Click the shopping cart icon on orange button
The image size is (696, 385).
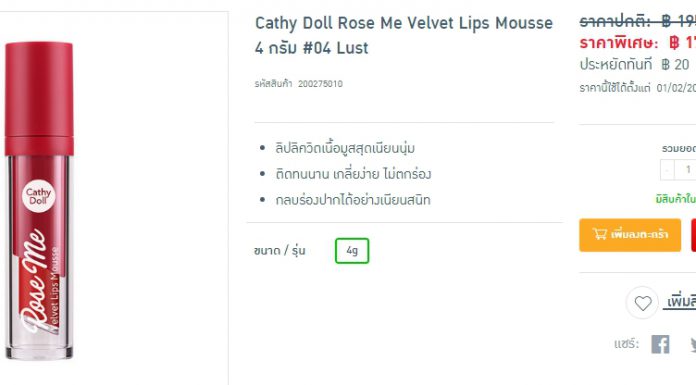pyautogui.click(x=600, y=234)
